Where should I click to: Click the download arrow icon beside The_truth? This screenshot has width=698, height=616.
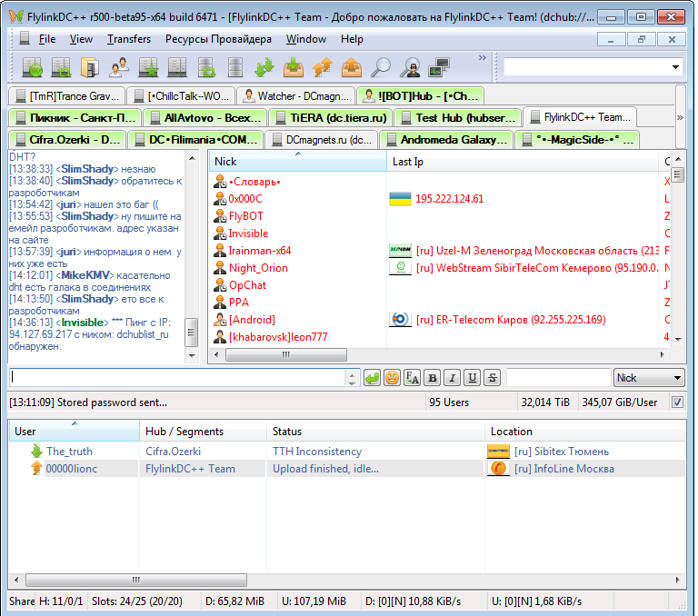[36, 451]
